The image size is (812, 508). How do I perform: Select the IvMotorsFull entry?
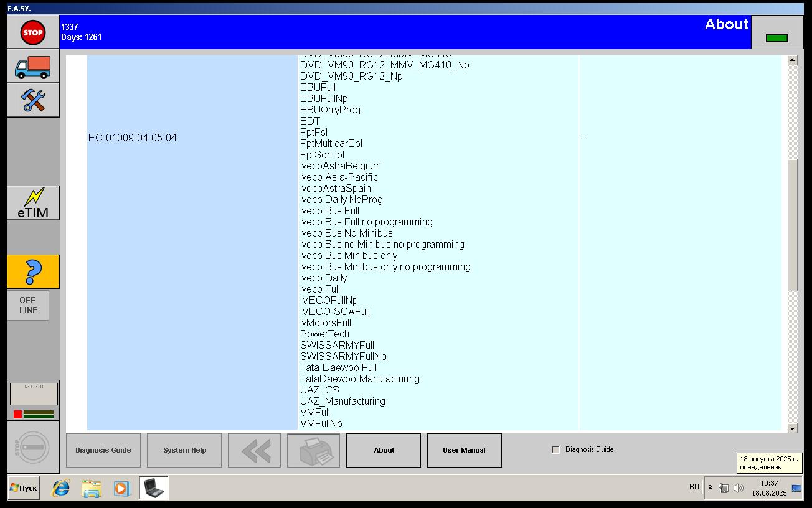[326, 322]
